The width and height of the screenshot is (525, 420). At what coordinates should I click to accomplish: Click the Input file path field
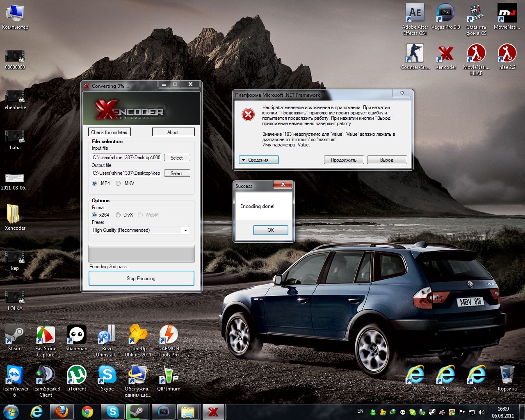point(126,157)
